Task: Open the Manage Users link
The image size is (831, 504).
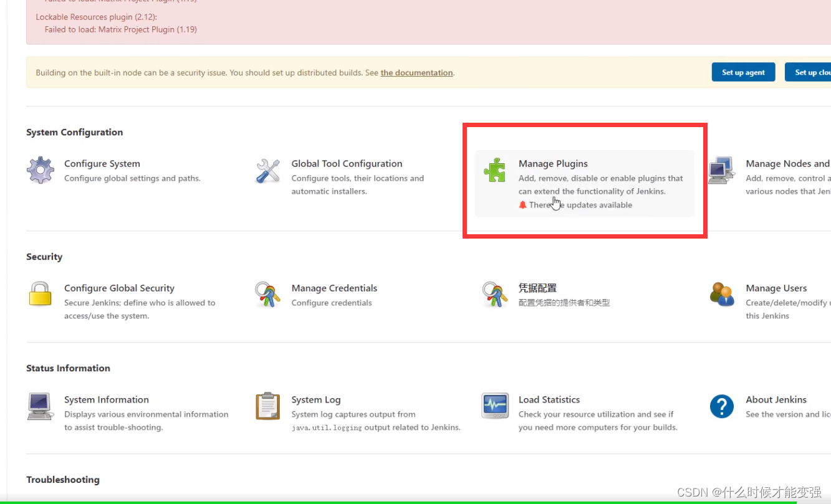Action: click(776, 288)
